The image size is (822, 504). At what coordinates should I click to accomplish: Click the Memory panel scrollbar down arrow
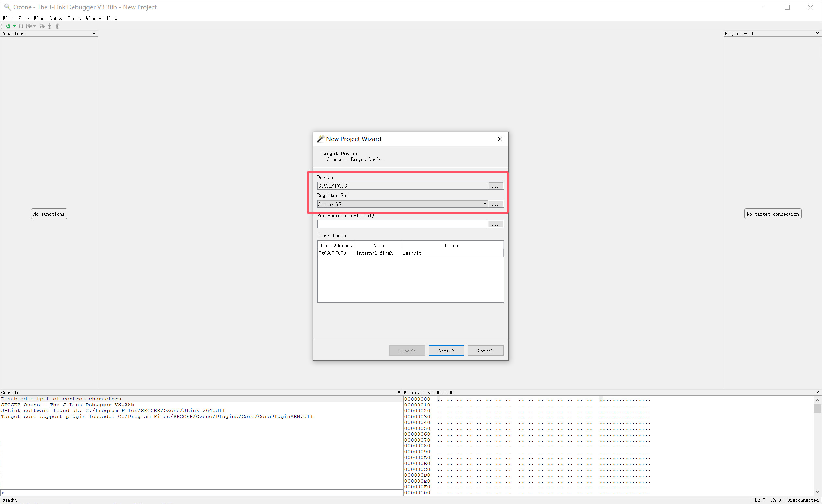pos(817,491)
